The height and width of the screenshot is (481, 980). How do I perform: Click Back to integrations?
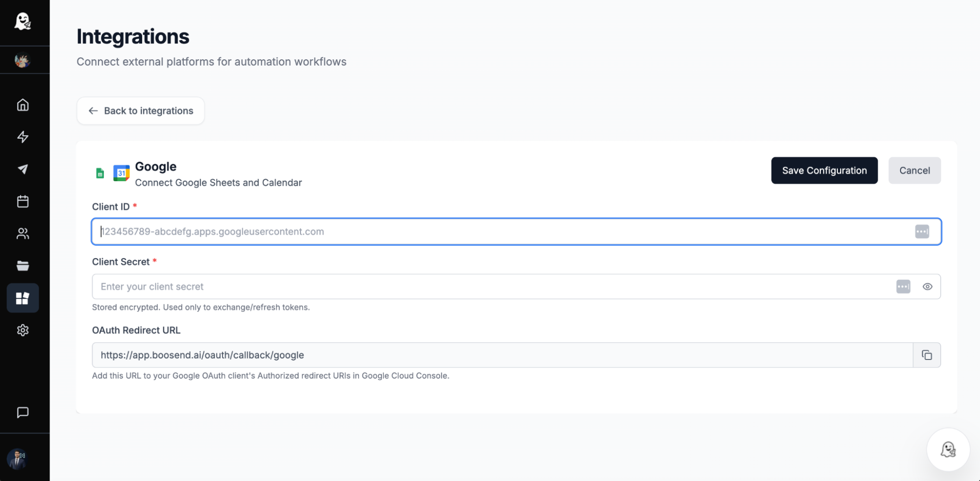coord(140,111)
